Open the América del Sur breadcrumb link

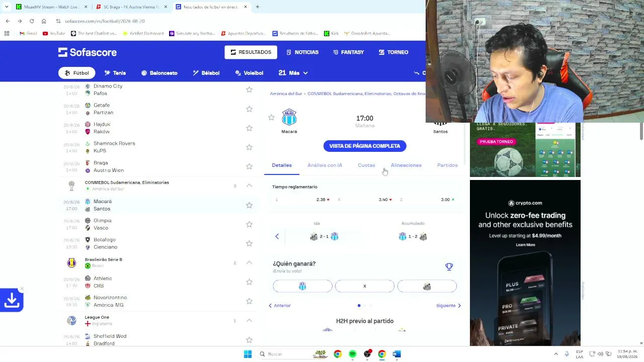[286, 94]
